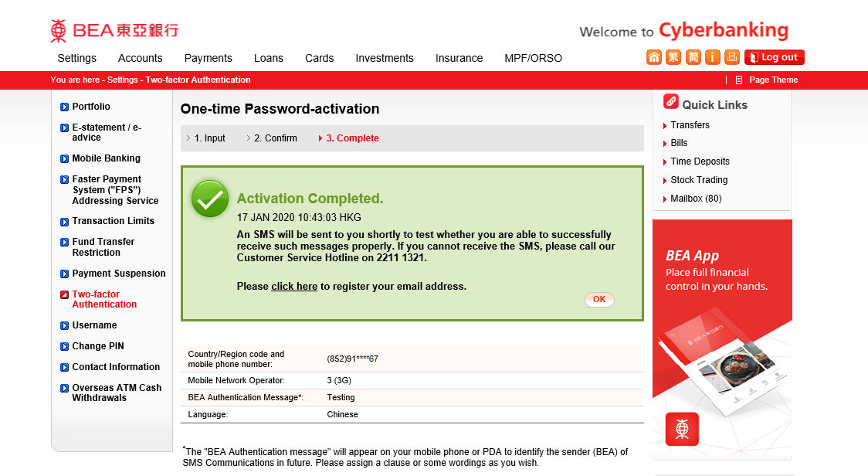This screenshot has width=868, height=476.
Task: Click the Log out button
Action: point(775,57)
